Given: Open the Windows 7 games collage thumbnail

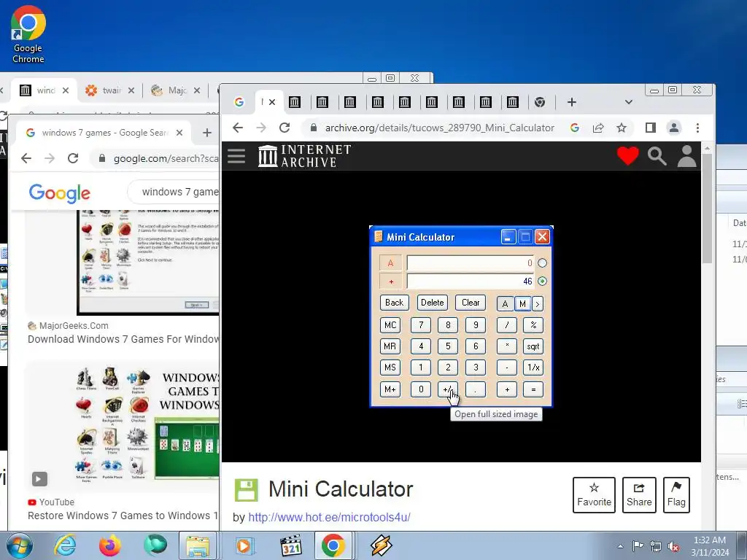Looking at the screenshot, I should click(122, 425).
